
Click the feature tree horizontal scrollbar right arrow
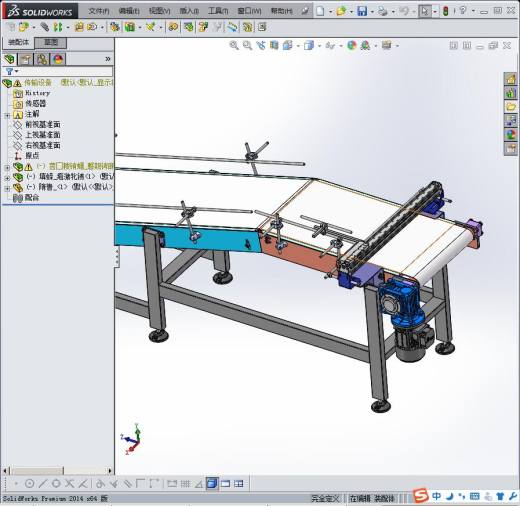[x=110, y=471]
